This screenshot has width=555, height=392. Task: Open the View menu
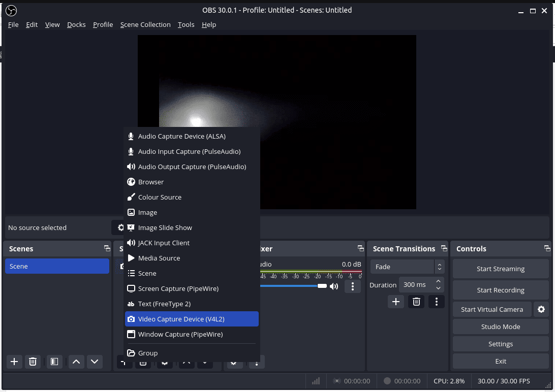52,24
